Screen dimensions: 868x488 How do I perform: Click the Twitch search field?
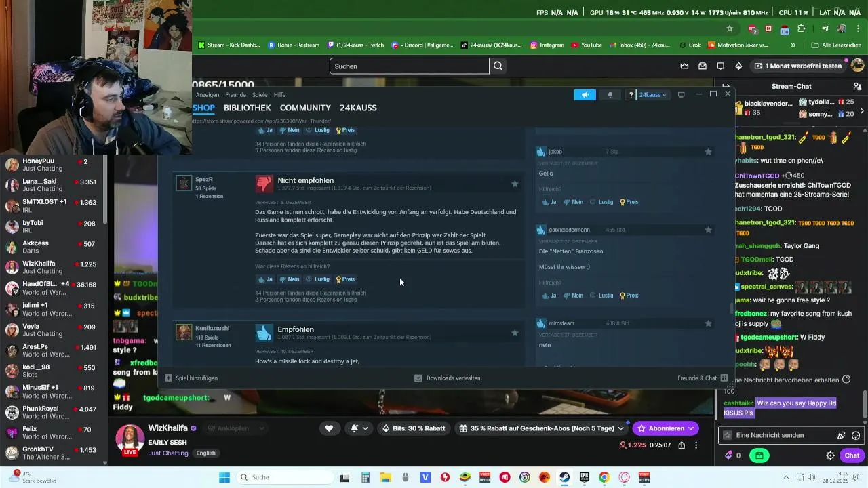coord(409,66)
